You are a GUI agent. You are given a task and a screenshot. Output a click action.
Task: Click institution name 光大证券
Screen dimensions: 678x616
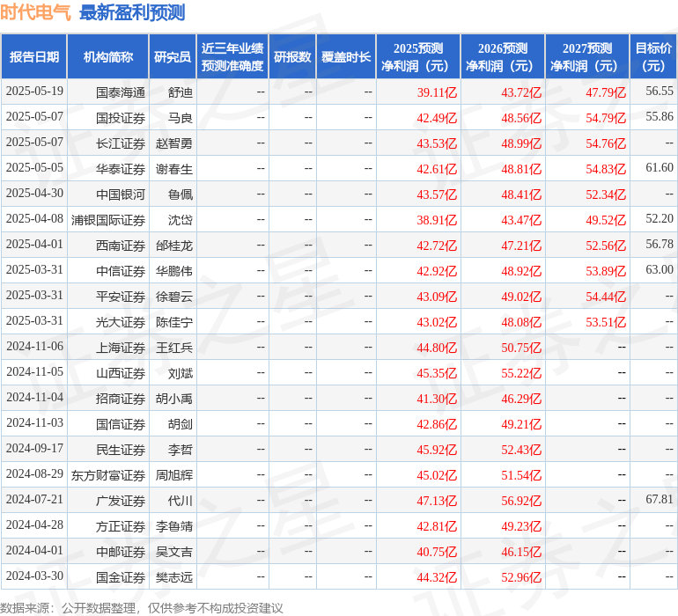pos(121,322)
